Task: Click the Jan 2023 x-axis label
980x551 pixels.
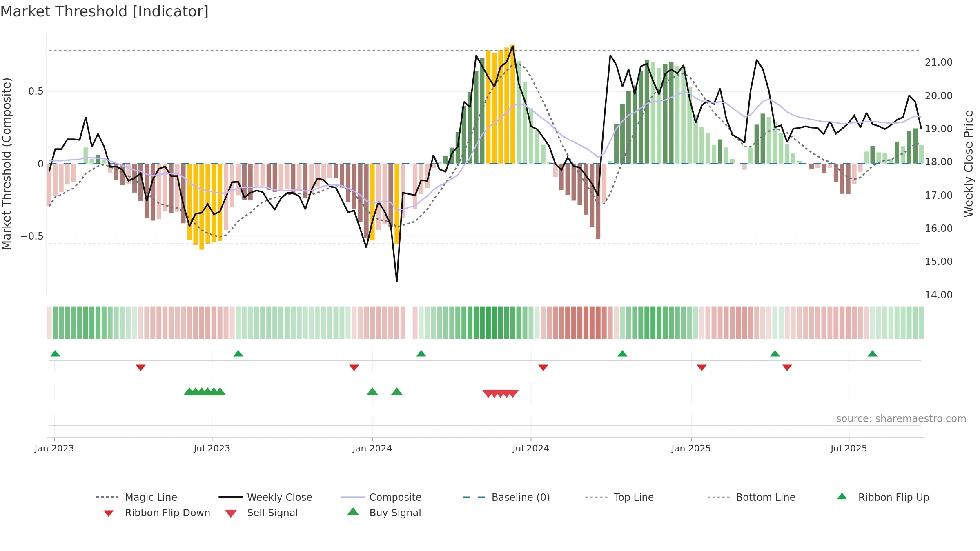Action: point(54,449)
